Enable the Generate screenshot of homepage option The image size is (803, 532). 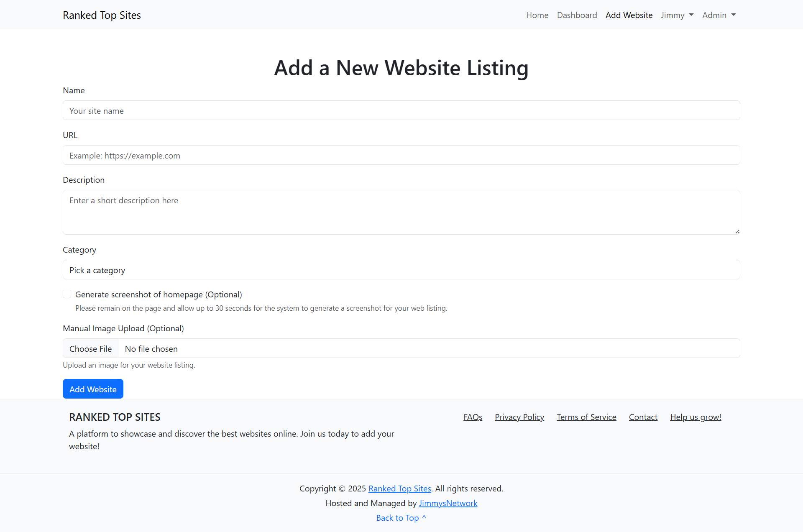67,294
